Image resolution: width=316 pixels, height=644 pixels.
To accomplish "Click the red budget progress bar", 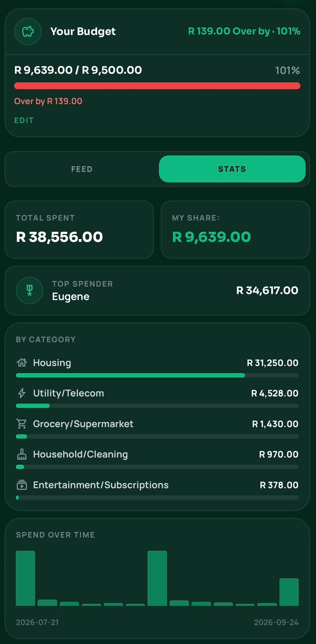I will [157, 86].
